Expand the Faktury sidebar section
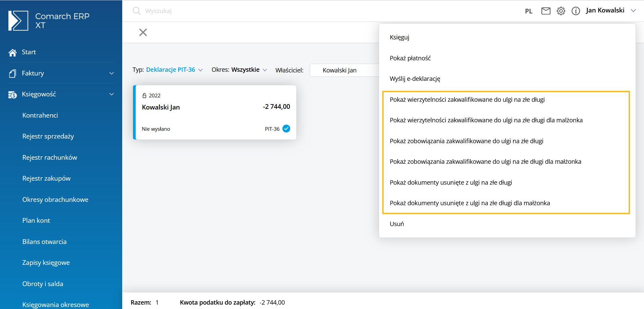The height and width of the screenshot is (309, 644). (111, 73)
